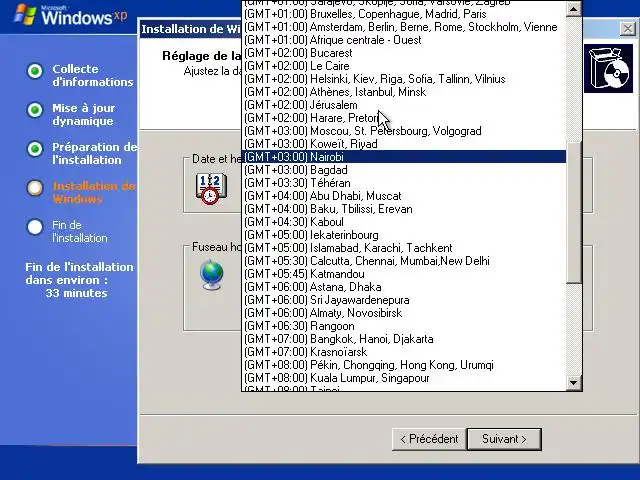
Task: Choose Astana, Dhaka time zone
Action: (x=404, y=287)
